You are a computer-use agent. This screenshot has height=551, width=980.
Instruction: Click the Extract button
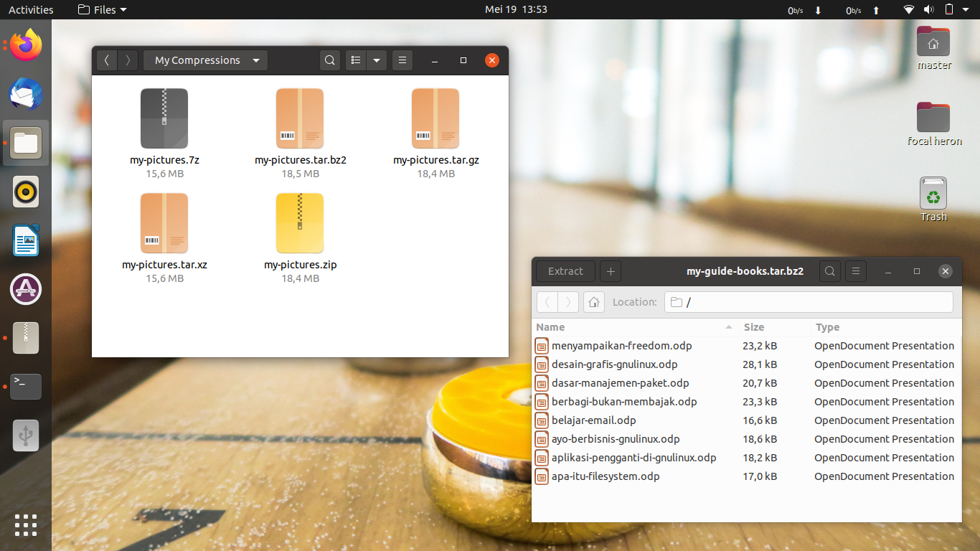(565, 271)
